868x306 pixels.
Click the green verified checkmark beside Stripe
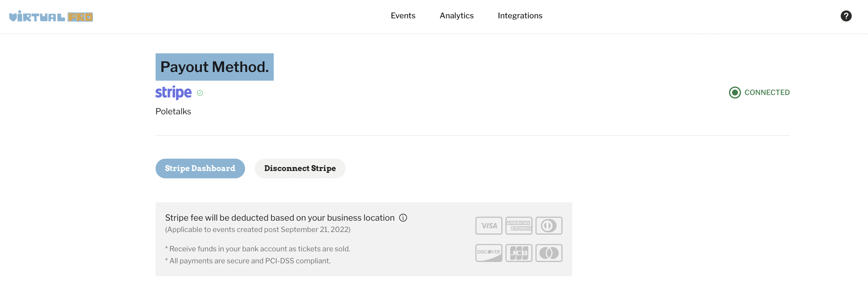tap(200, 93)
